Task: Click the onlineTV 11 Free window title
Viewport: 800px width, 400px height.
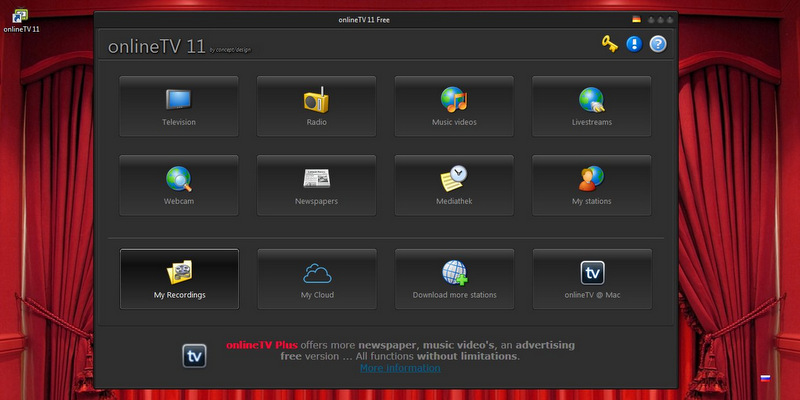Action: tap(364, 20)
